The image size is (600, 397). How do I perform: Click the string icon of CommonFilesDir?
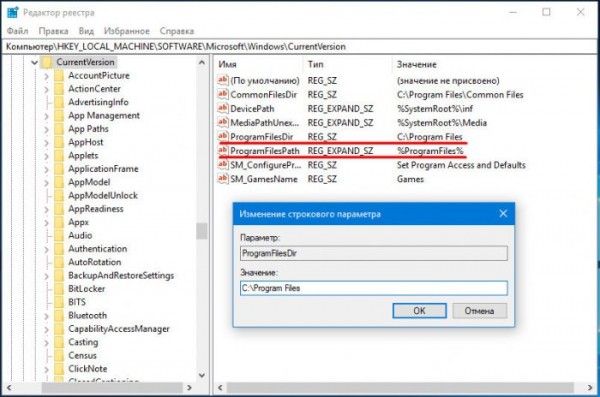[223, 94]
